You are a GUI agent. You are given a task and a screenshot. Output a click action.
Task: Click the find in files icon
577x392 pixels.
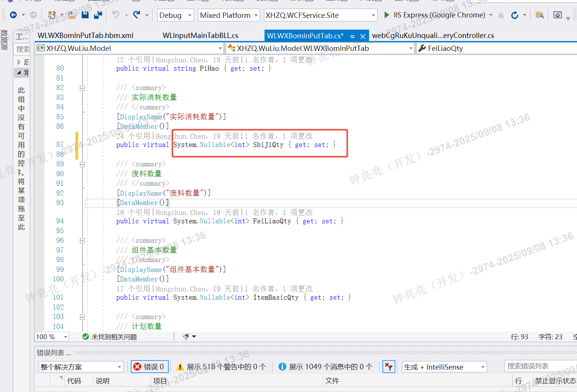(x=539, y=15)
